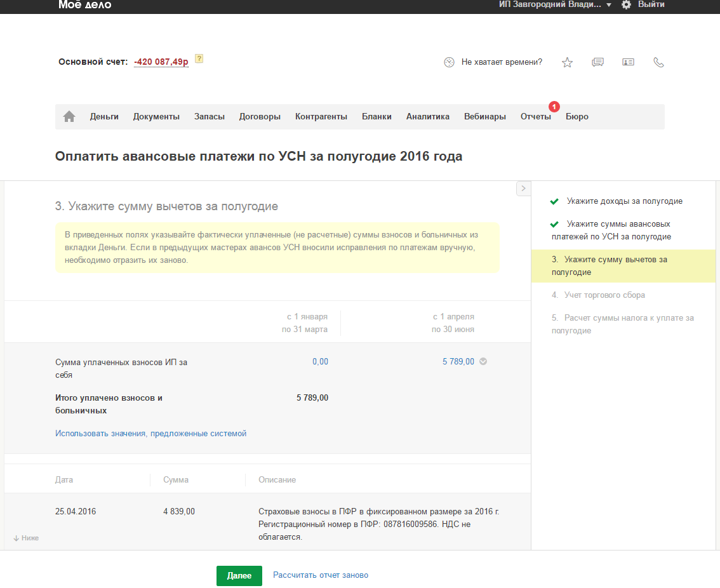The image size is (720, 588).
Task: Click the phone call icon
Action: (658, 62)
